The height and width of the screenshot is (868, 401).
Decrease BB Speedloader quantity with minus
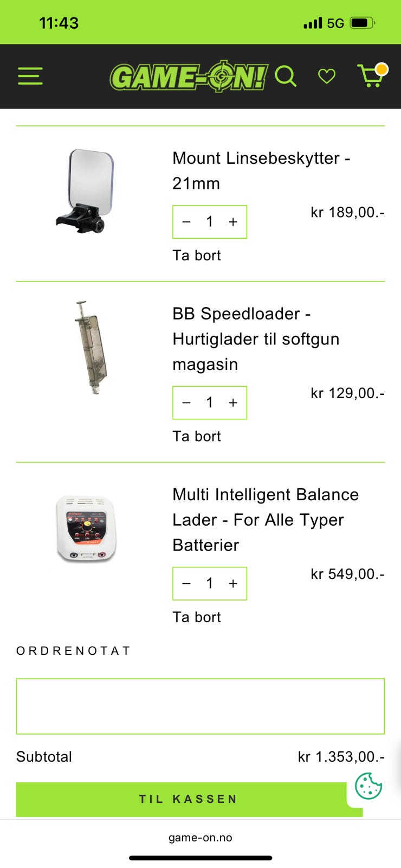pos(186,403)
